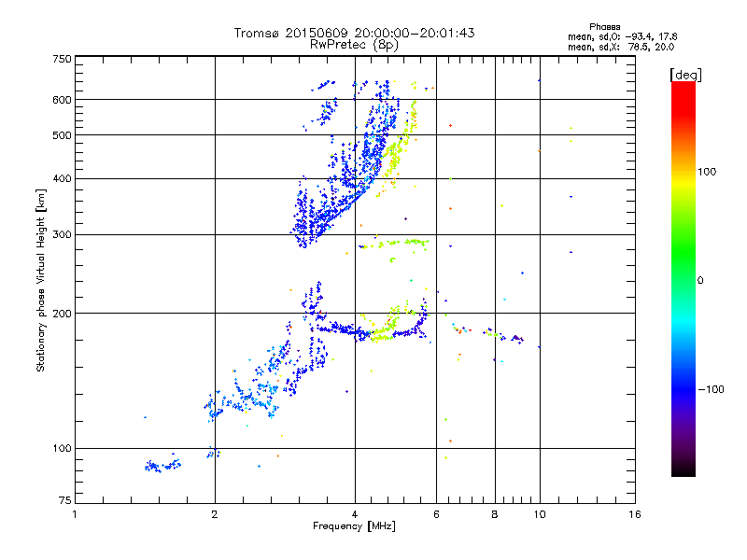747x560 pixels.
Task: Click the y-axis tick label "300"
Action: click(62, 235)
